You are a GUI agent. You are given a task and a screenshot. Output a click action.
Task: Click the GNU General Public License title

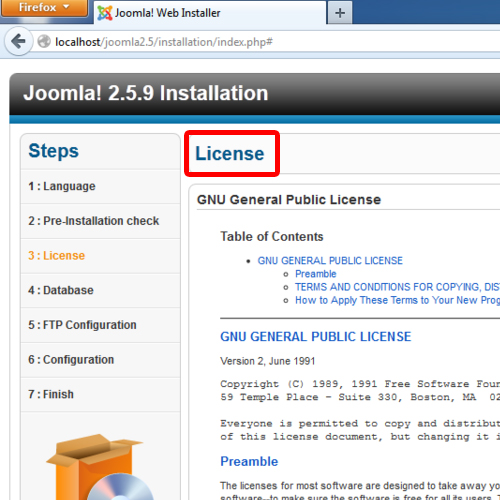289,200
